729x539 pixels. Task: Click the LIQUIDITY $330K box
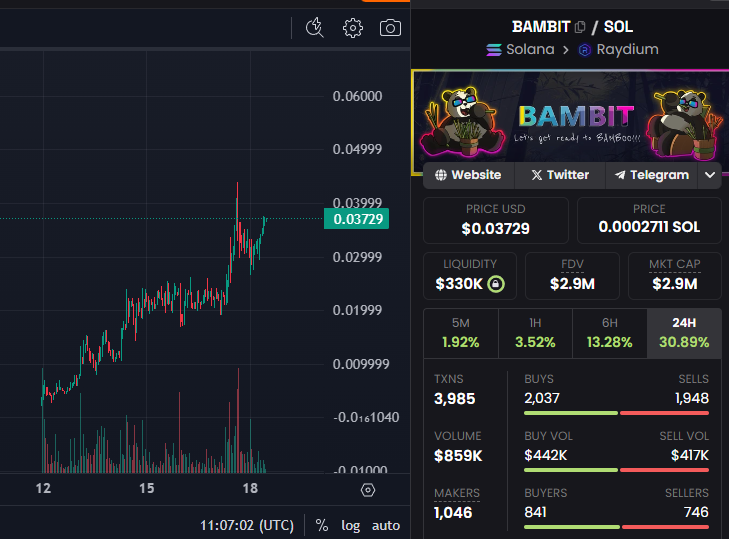point(470,276)
